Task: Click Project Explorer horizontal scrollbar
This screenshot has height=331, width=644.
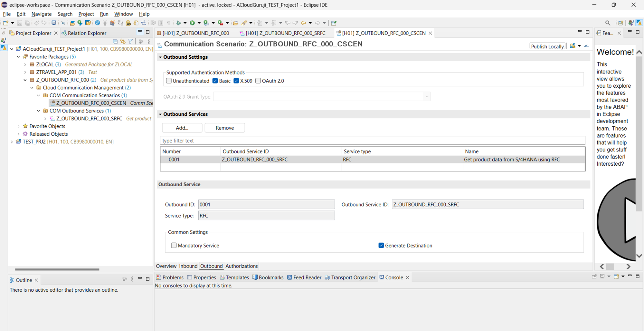Action: 57,269
